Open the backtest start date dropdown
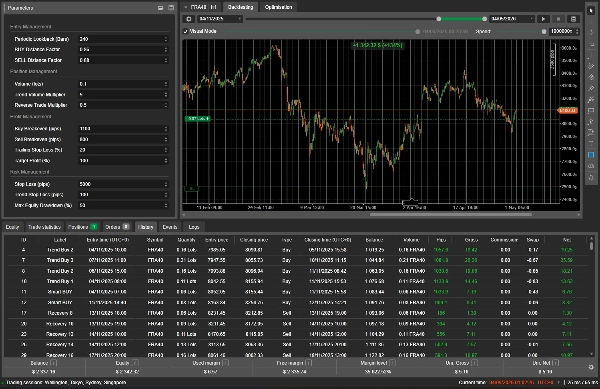 220,19
